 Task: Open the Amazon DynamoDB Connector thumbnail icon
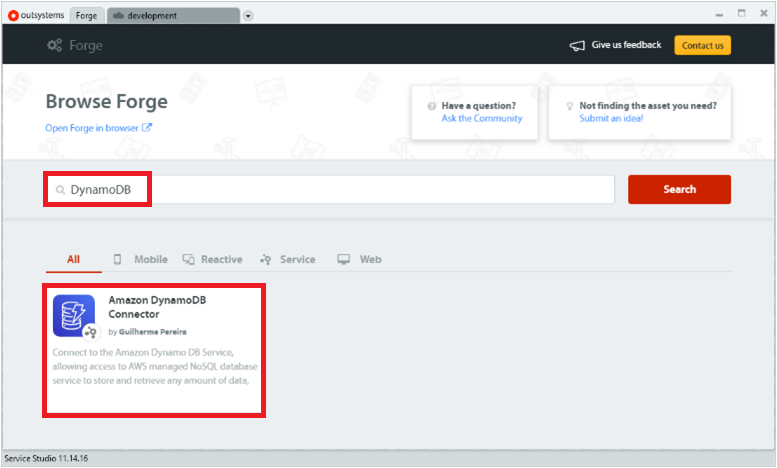tap(74, 316)
